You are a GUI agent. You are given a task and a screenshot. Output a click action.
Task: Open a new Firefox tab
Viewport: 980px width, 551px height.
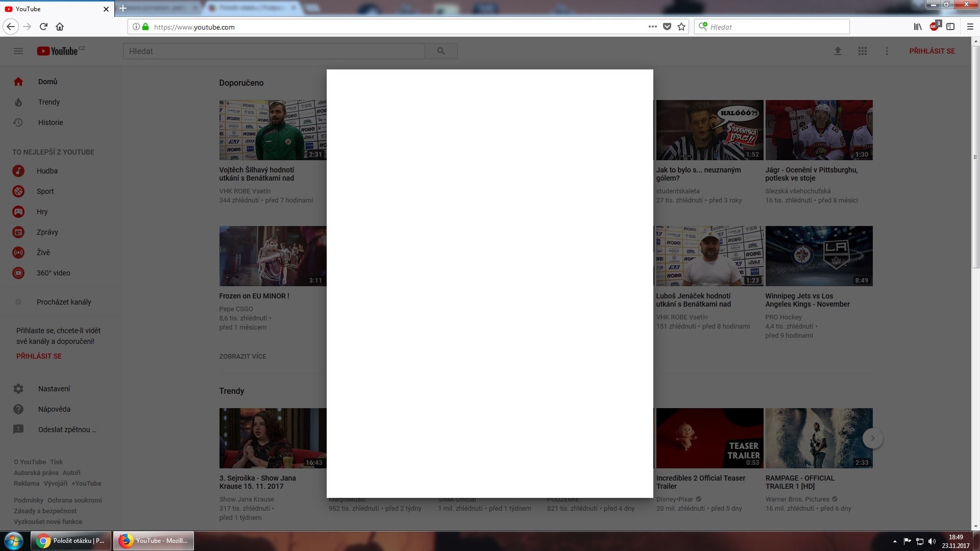coord(123,8)
